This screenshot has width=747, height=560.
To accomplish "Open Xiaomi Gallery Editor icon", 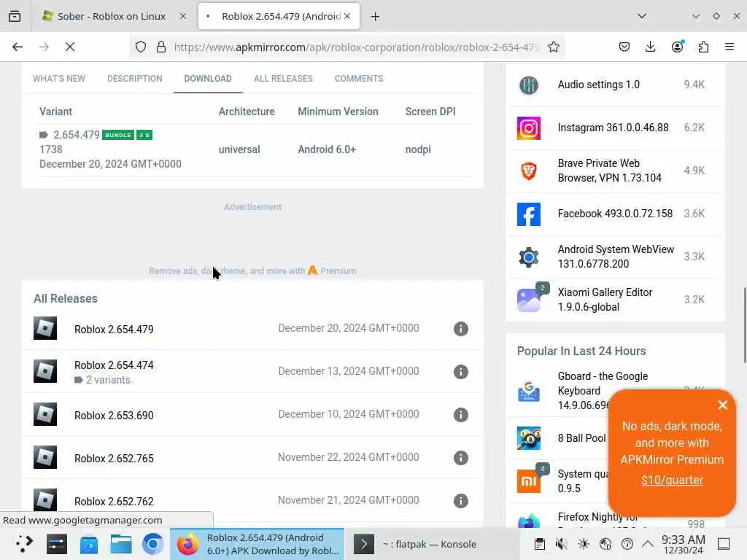I will click(x=529, y=300).
